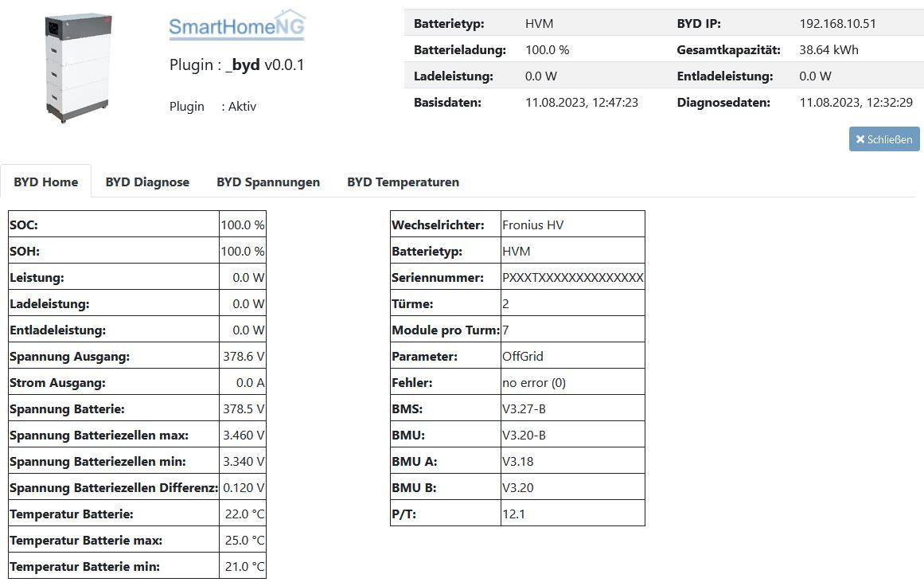Open the BYD Spannungen tab

(x=268, y=182)
